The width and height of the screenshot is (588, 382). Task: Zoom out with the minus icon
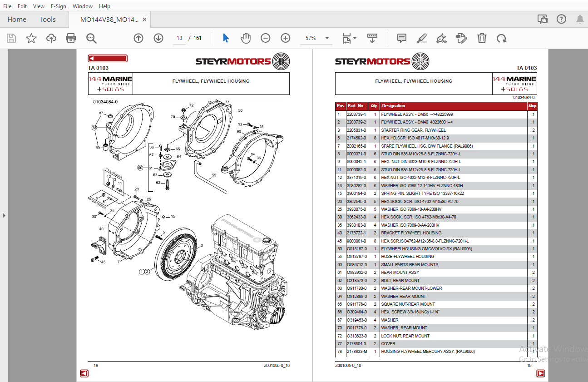(266, 38)
